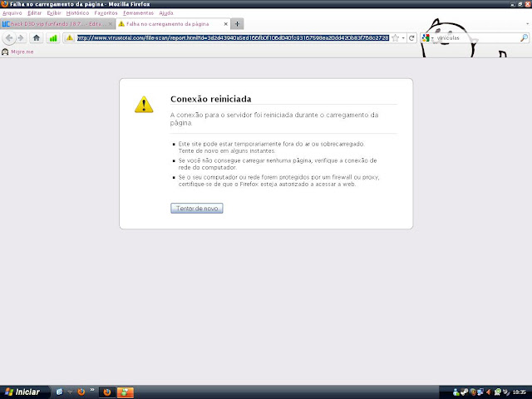
Task: Launch Firefox from the quick launch bar
Action: point(81,392)
